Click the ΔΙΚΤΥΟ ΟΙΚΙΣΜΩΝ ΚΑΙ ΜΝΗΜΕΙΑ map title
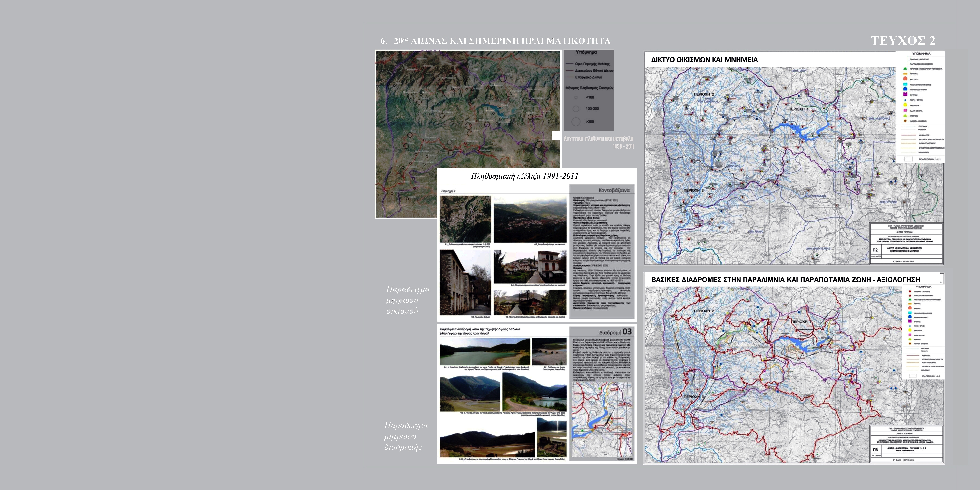The image size is (980, 490). 704,60
